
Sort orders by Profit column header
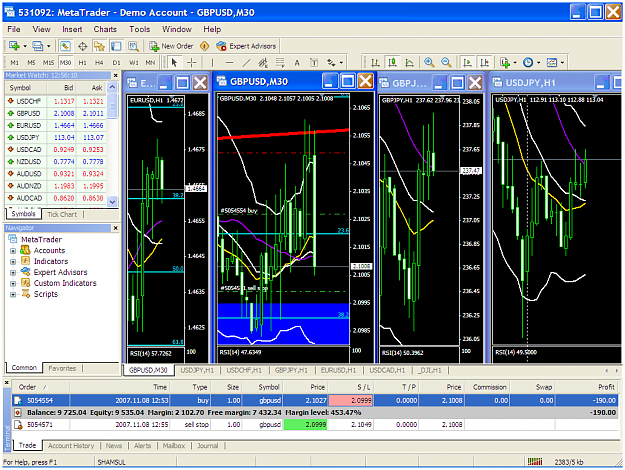pos(587,387)
